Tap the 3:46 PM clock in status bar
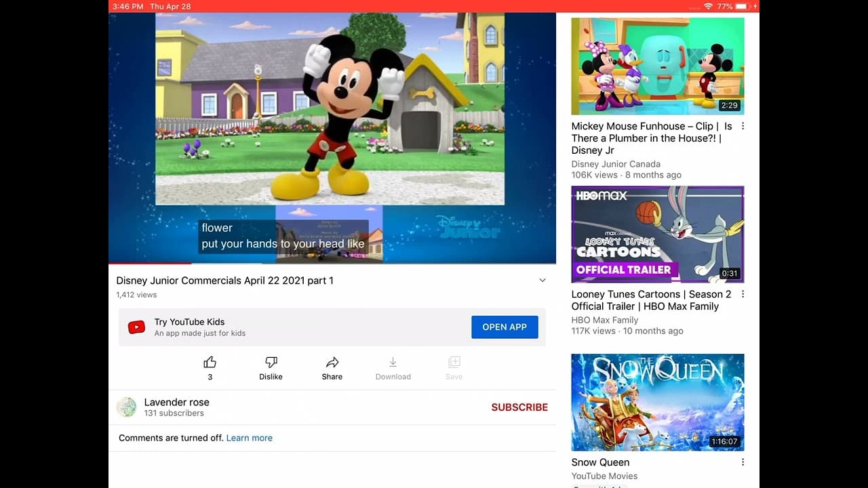The width and height of the screenshot is (868, 488). (x=127, y=6)
